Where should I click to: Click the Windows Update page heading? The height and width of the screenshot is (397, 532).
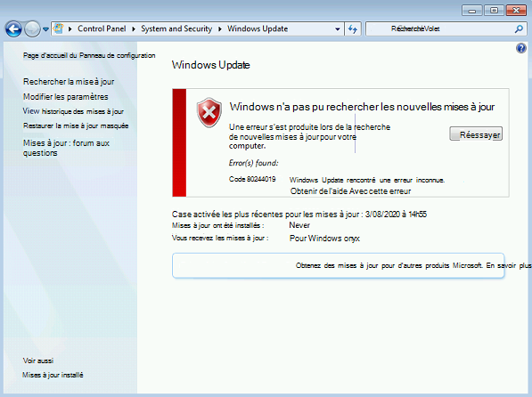point(210,65)
